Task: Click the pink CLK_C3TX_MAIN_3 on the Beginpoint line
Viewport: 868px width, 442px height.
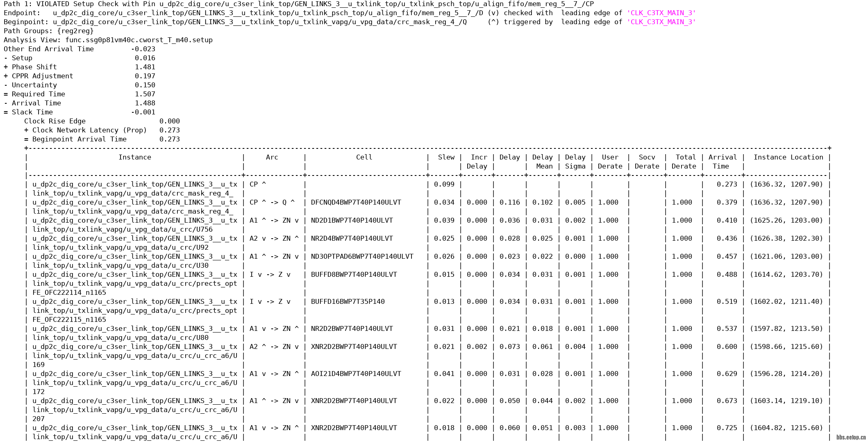Action: point(661,22)
